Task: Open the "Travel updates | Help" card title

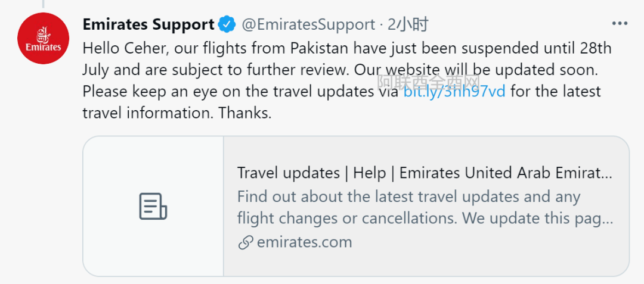Action: click(x=425, y=173)
